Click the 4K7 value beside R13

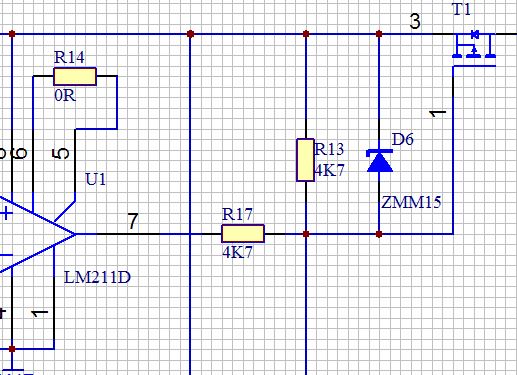coord(329,171)
